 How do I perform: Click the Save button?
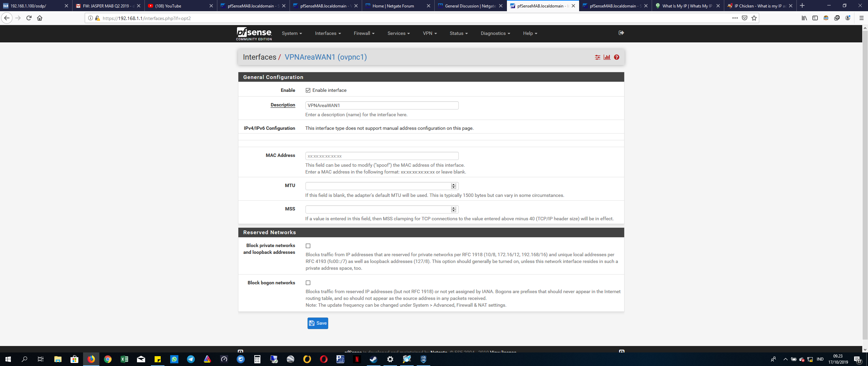coord(318,323)
